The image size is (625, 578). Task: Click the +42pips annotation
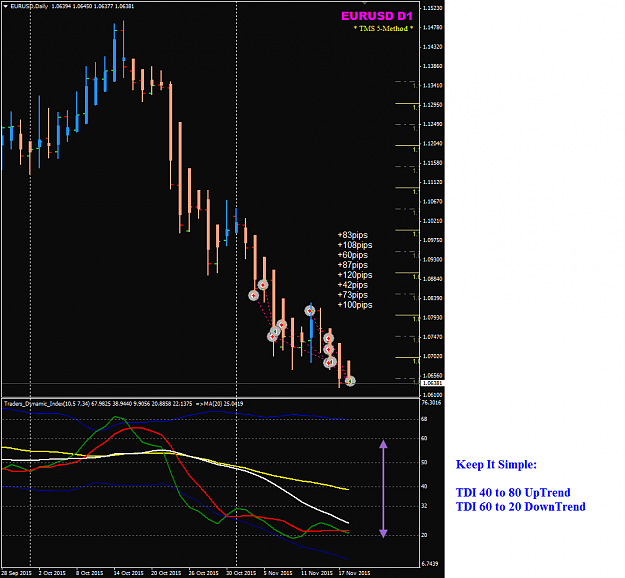(353, 285)
